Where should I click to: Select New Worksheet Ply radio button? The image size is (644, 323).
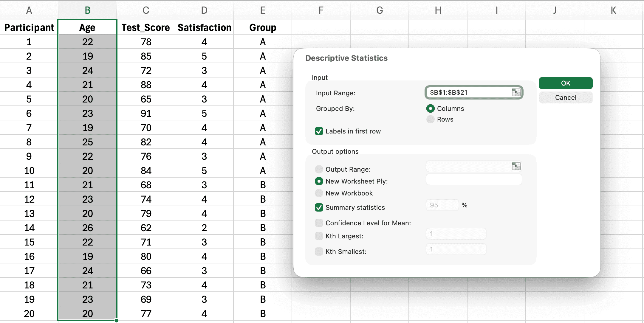[x=319, y=181]
